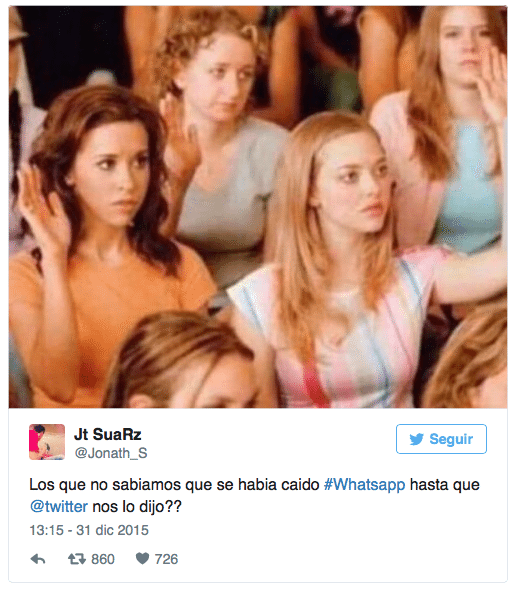The height and width of the screenshot is (591, 531).
Task: Open the @twitter mention link
Action: pos(59,507)
